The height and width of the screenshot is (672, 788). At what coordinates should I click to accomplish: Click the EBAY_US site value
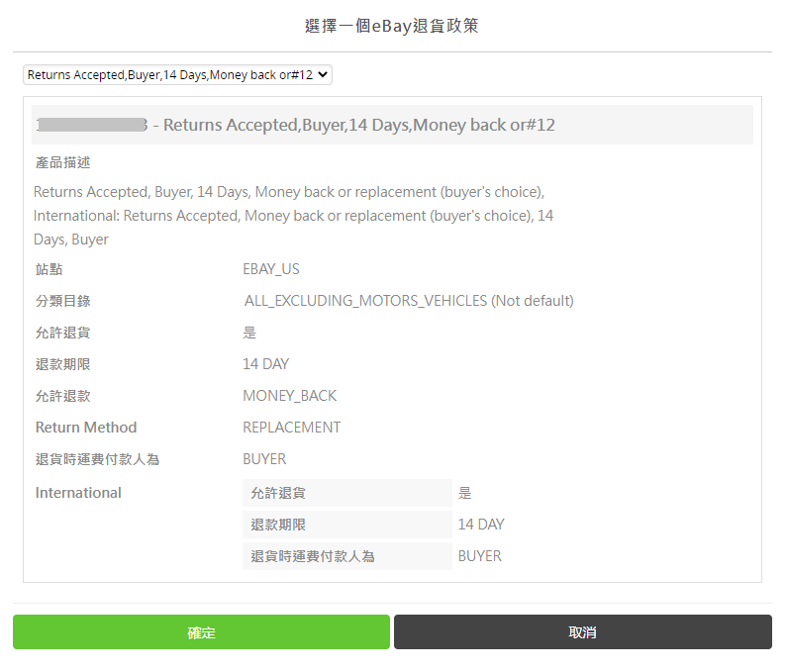point(271,270)
